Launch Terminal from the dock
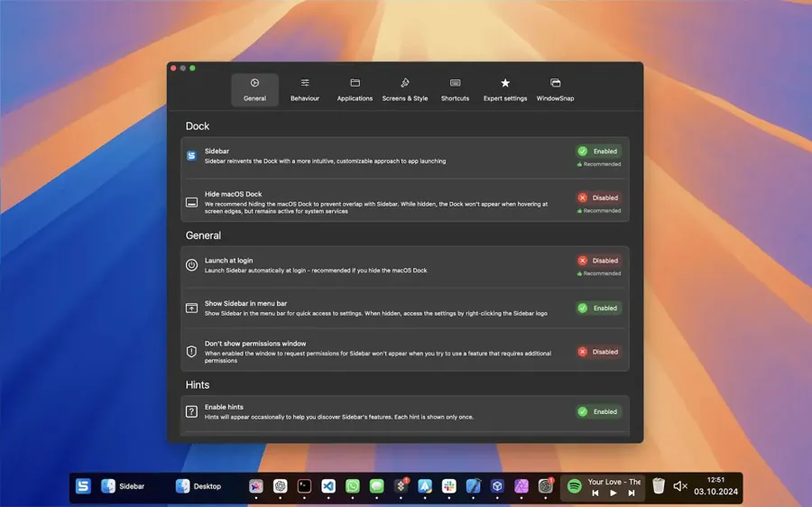Image resolution: width=812 pixels, height=507 pixels. (305, 486)
